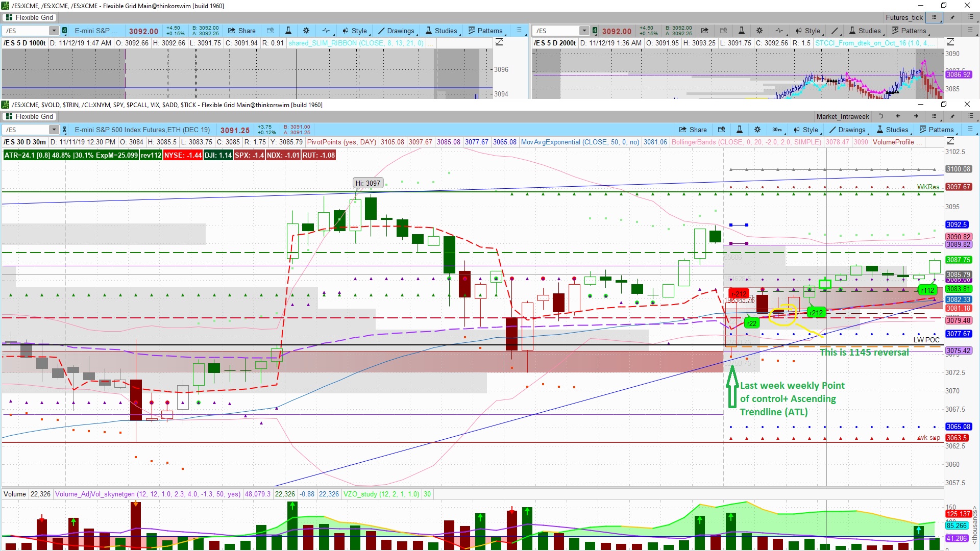
Task: Go to next grid with right arrow
Action: [x=916, y=116]
